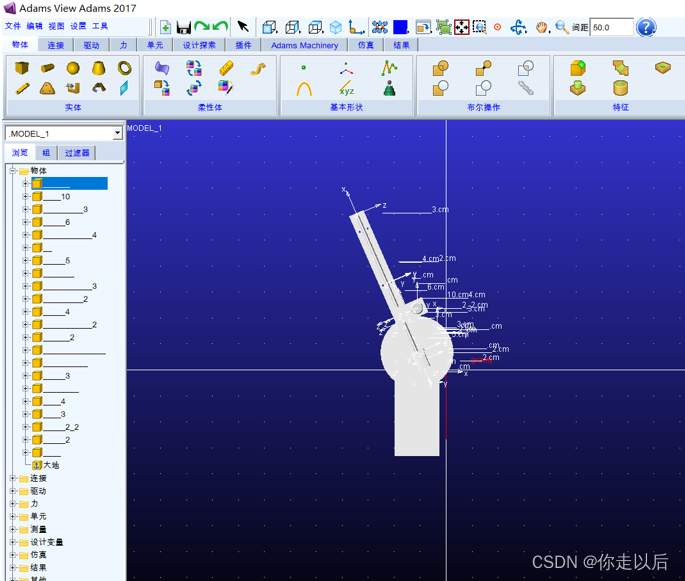Select the Torus solid tool
Viewport: 685px width, 581px height.
(x=125, y=68)
